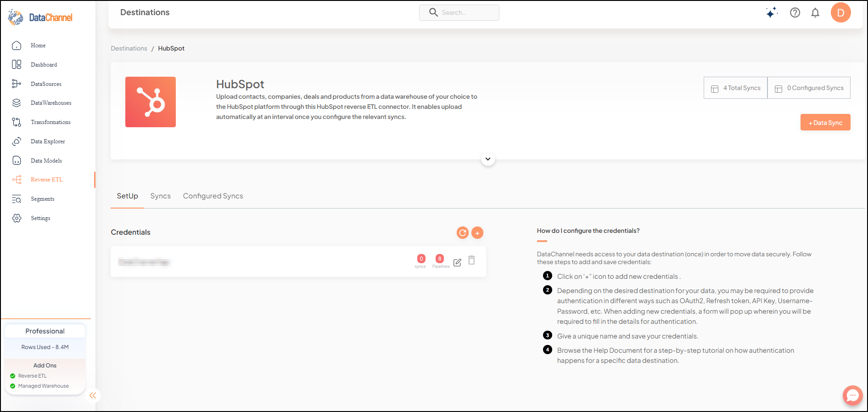Click the 0 Configured Syncs box
Image resolution: width=868 pixels, height=412 pixels.
click(809, 88)
